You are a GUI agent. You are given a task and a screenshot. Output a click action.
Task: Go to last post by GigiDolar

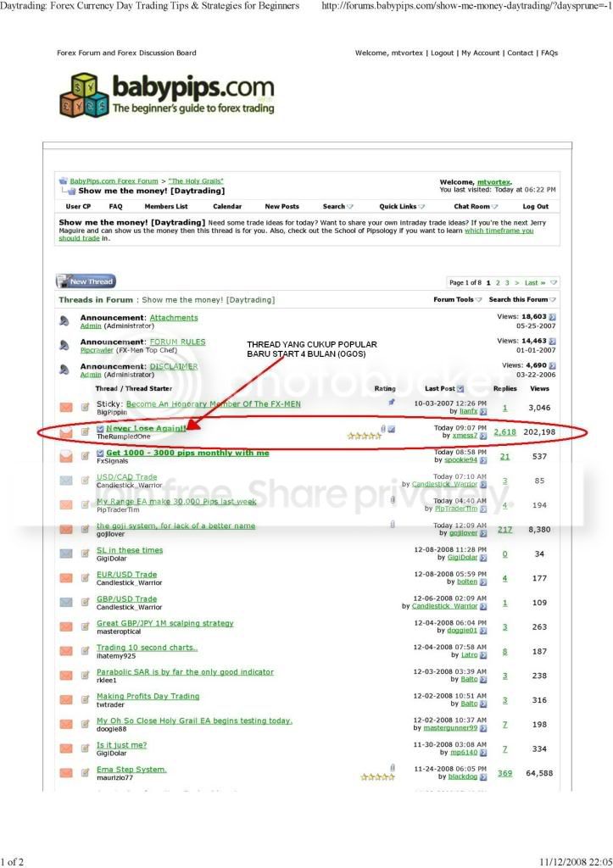pos(483,558)
